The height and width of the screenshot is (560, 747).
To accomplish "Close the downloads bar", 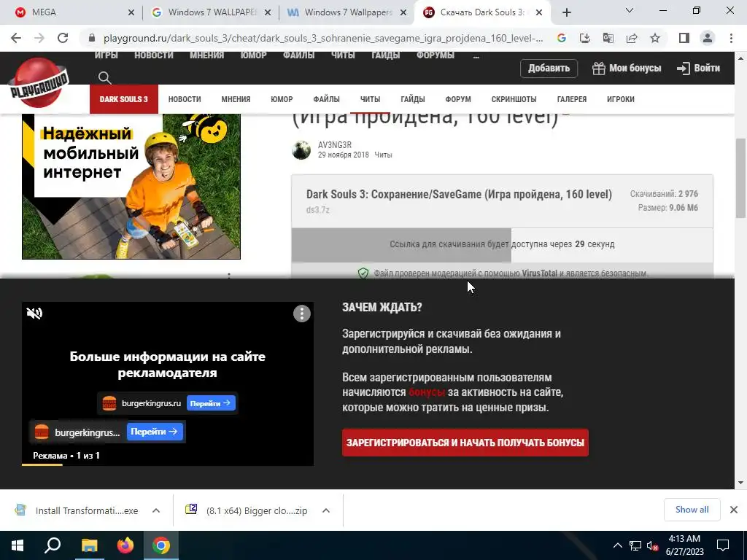I will (734, 510).
